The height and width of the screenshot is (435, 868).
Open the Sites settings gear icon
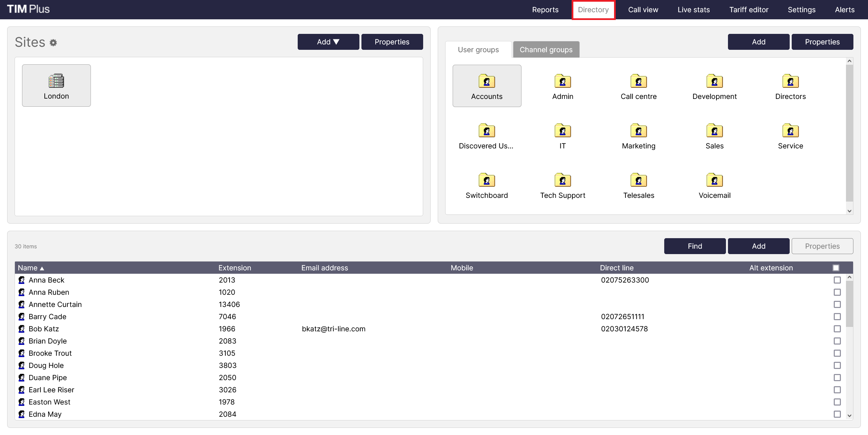pos(53,43)
